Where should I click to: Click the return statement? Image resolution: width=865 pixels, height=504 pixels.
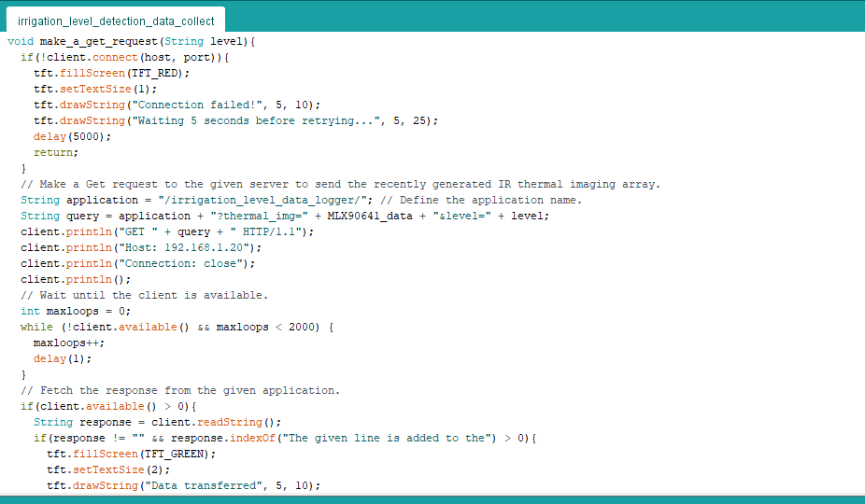(x=56, y=152)
